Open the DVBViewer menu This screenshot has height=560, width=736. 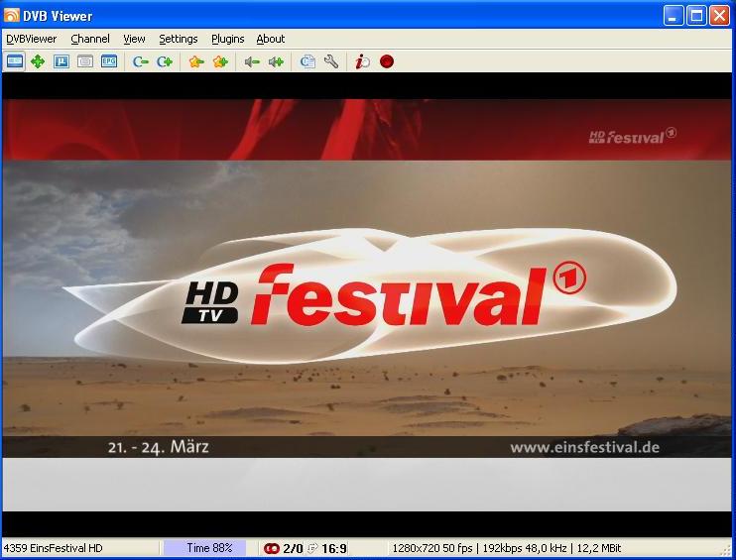(32, 39)
